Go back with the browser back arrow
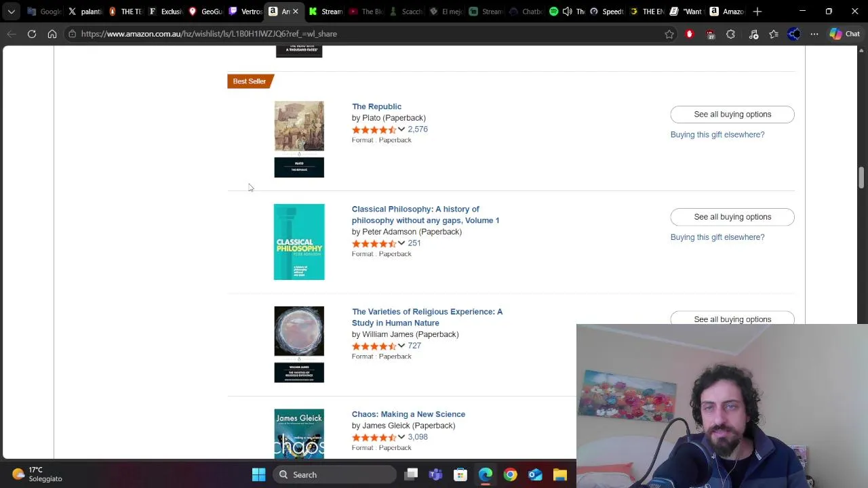This screenshot has height=488, width=868. click(x=12, y=34)
